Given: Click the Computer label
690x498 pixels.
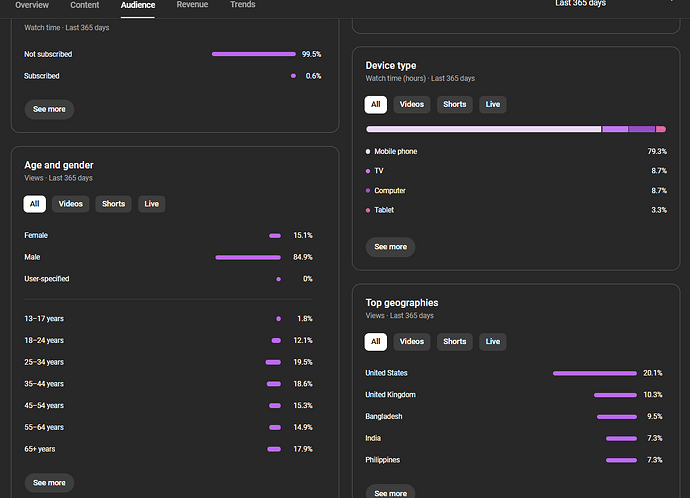Looking at the screenshot, I should [x=390, y=190].
